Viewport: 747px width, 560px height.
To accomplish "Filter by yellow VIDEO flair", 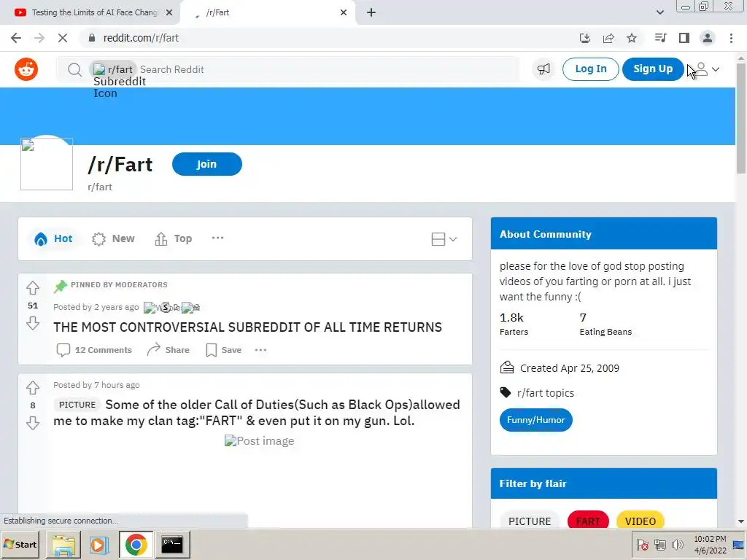I will click(x=640, y=521).
